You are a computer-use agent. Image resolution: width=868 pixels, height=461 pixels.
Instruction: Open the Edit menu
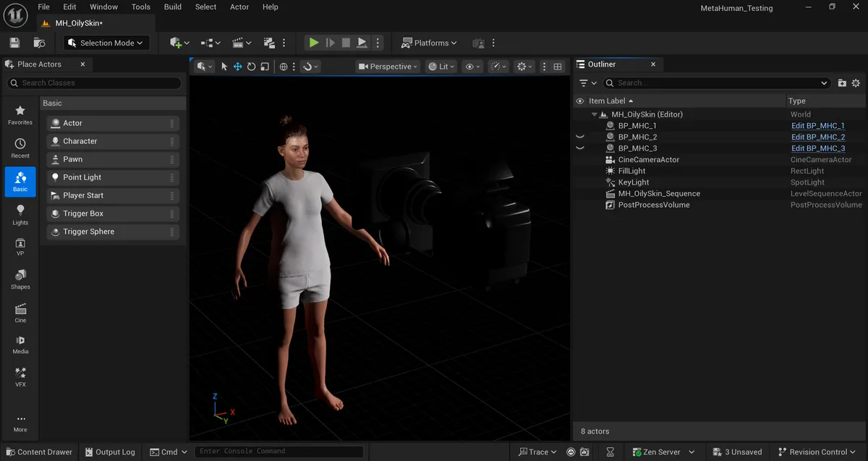pos(69,7)
